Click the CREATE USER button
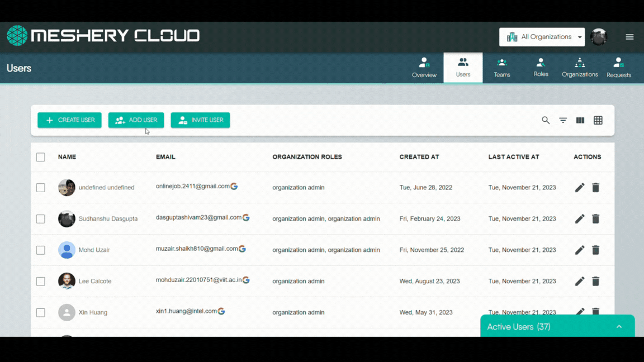This screenshot has width=644, height=362. coord(69,120)
